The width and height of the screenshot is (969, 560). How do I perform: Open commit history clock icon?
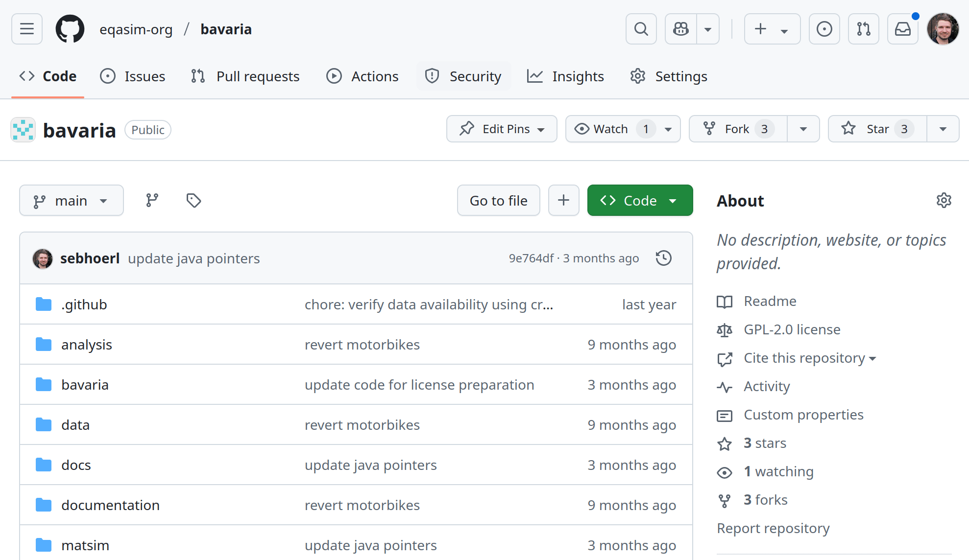(663, 258)
